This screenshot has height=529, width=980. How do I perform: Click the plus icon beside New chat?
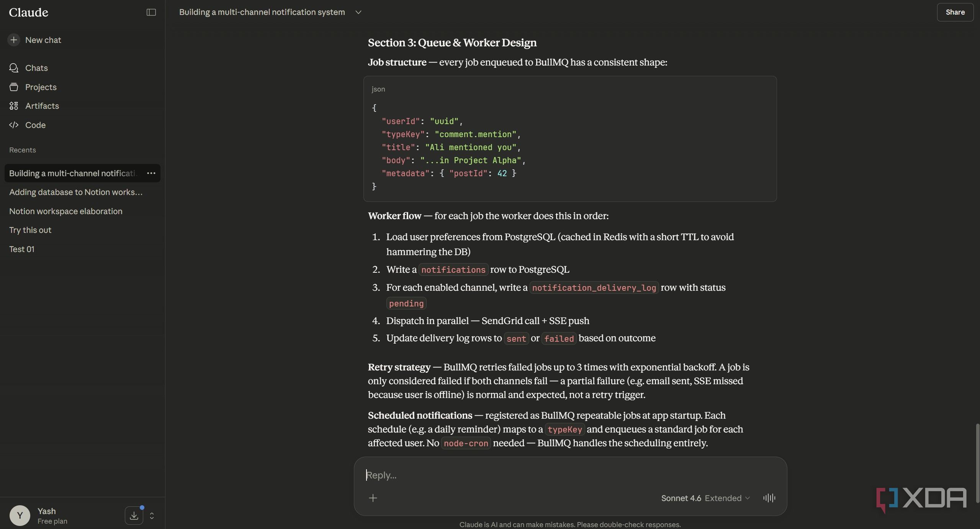pos(14,40)
